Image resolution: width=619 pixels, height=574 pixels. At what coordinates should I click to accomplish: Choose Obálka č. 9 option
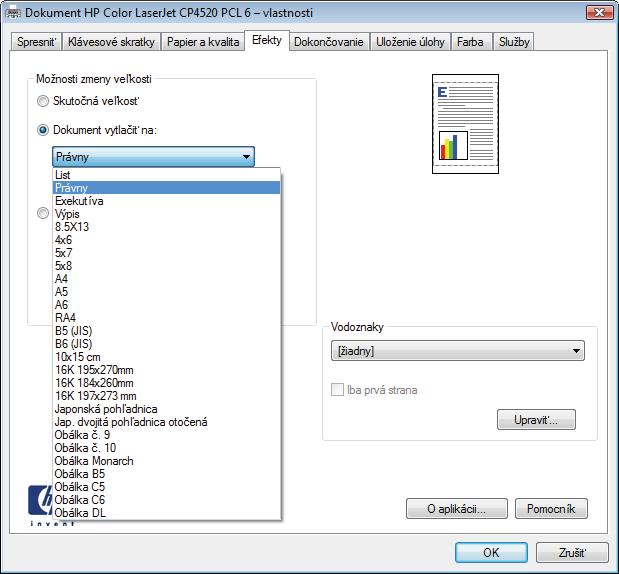coord(167,435)
